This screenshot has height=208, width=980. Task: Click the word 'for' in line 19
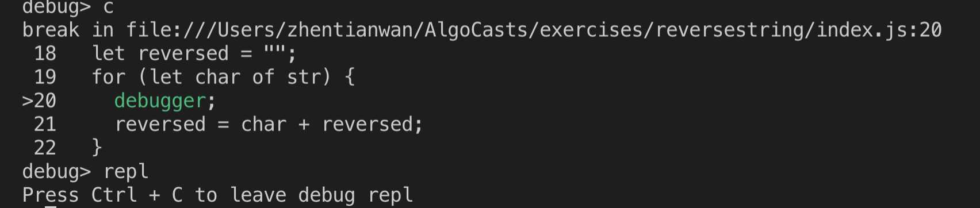[x=109, y=77]
